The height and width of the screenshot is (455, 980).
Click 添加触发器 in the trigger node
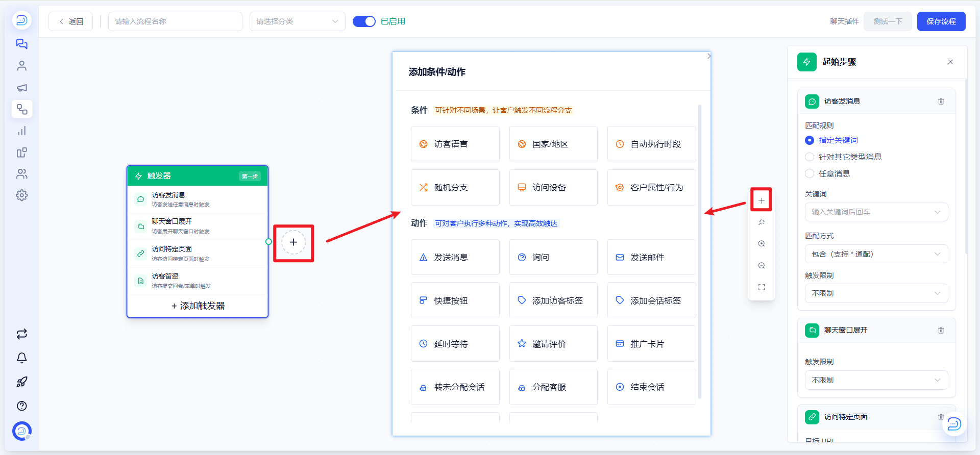click(198, 306)
